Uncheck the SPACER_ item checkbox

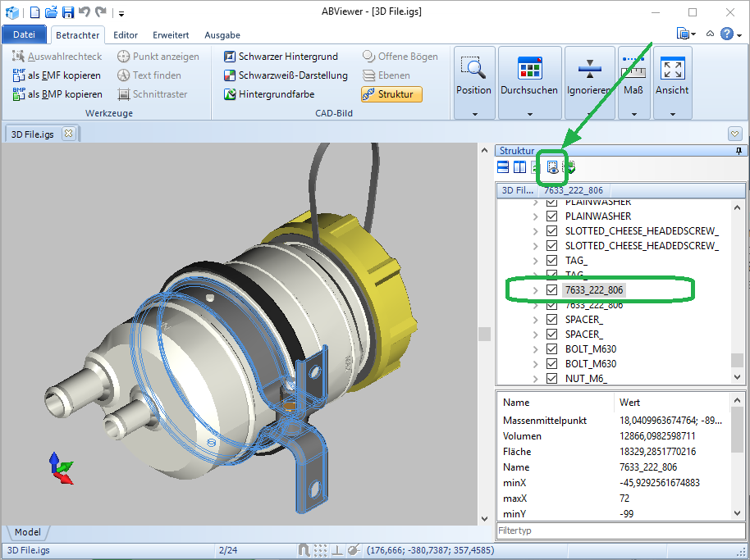tap(552, 320)
